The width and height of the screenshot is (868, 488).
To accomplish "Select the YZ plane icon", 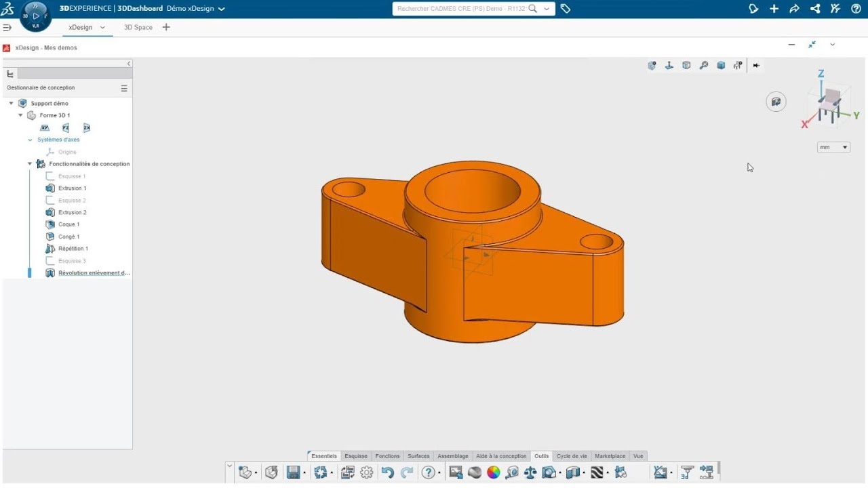I will pos(66,127).
